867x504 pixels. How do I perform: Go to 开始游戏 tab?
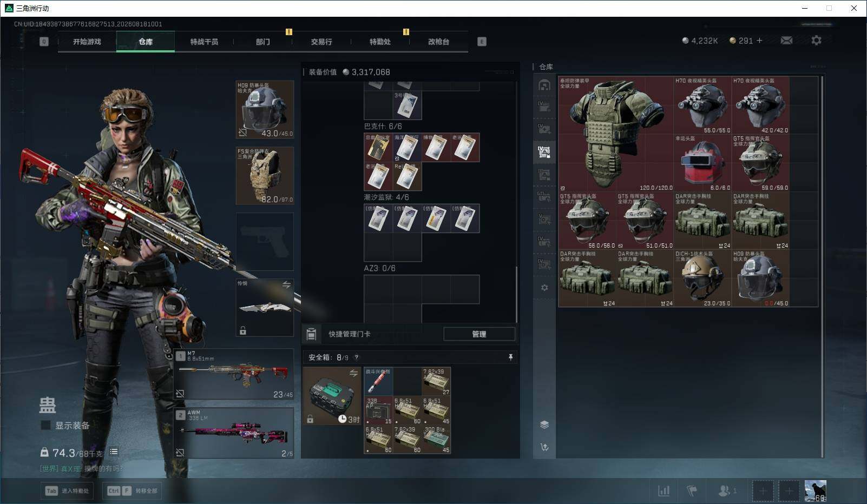coord(87,42)
